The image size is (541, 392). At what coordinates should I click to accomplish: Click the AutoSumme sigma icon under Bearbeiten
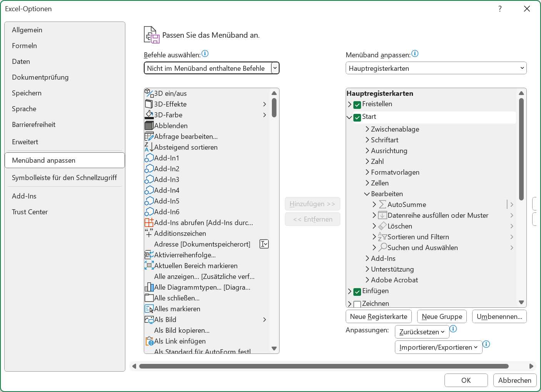[382, 204]
